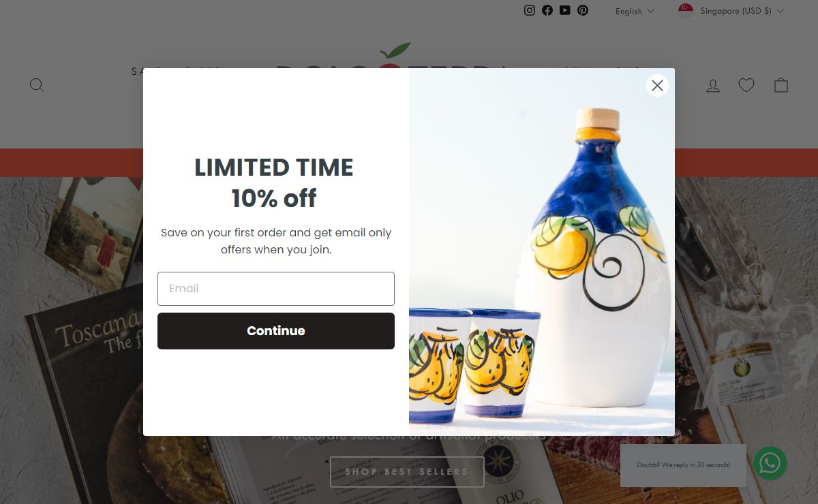Focus the Email input field
Image resolution: width=818 pixels, height=504 pixels.
pyautogui.click(x=276, y=289)
